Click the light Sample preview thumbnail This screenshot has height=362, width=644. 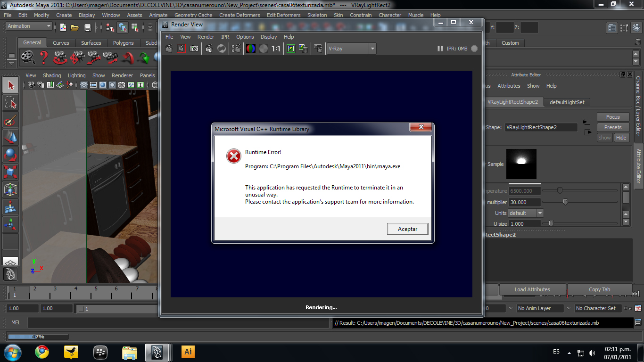click(521, 164)
